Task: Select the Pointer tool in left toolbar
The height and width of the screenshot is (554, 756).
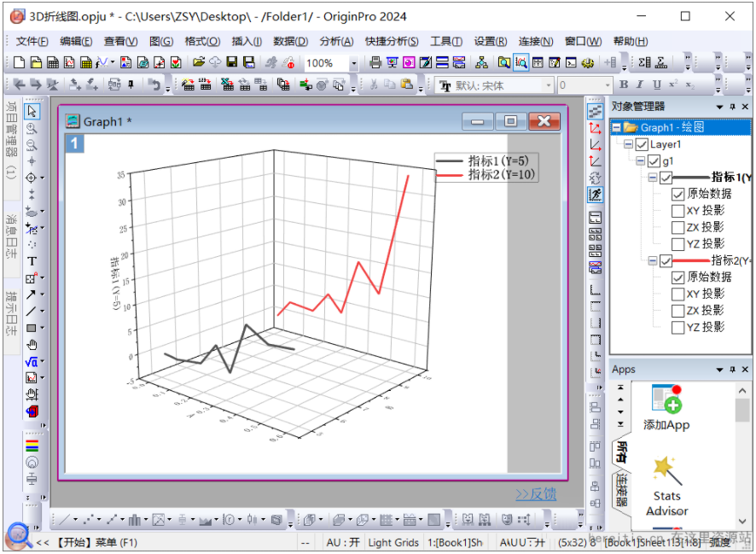Action: tap(32, 111)
